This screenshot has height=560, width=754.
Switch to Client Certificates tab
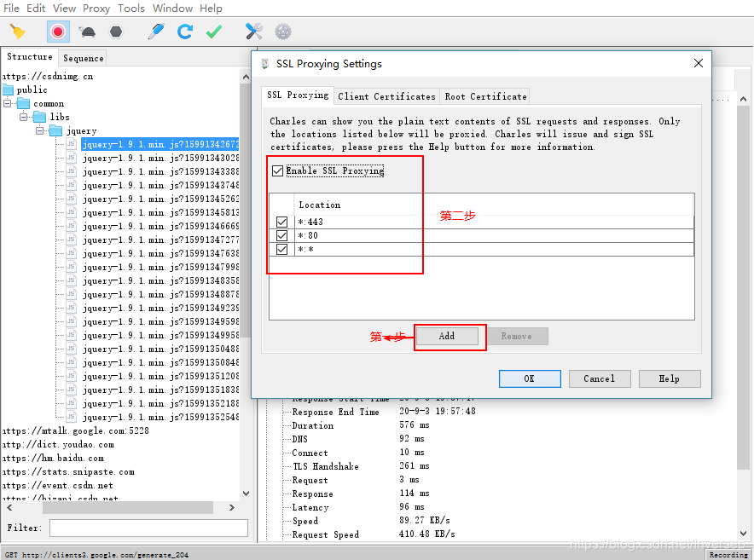[386, 96]
